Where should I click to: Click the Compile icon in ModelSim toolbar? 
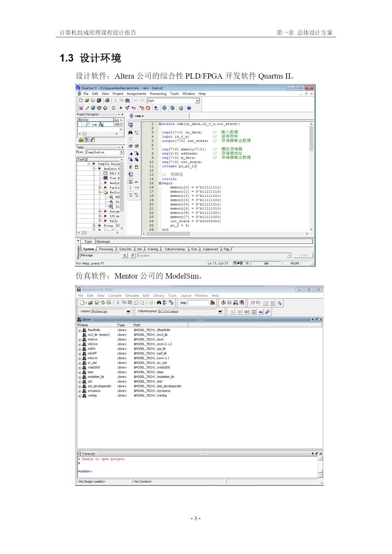point(224,303)
